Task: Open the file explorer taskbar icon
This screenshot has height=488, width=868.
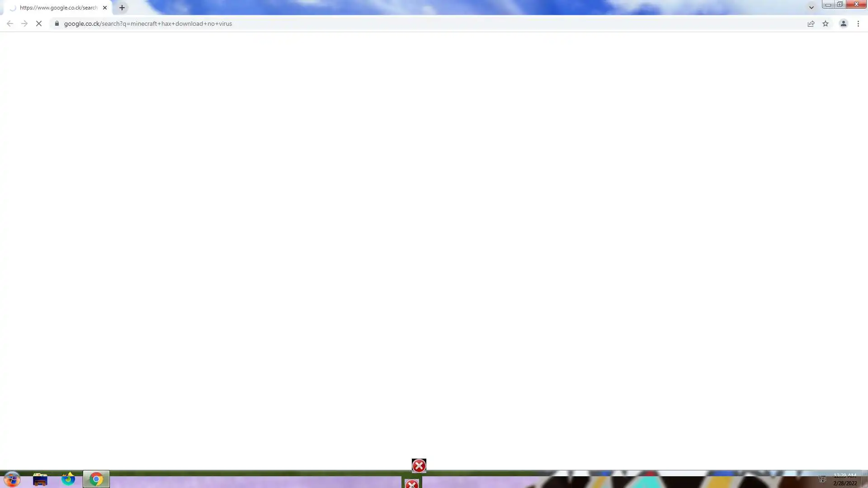Action: click(x=40, y=479)
